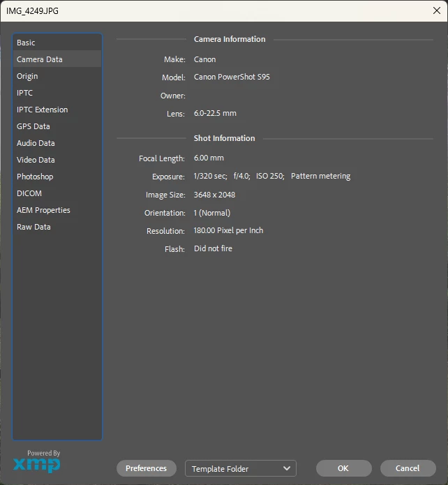View AEM Properties section
Viewport: 448px width, 485px height.
[57, 210]
